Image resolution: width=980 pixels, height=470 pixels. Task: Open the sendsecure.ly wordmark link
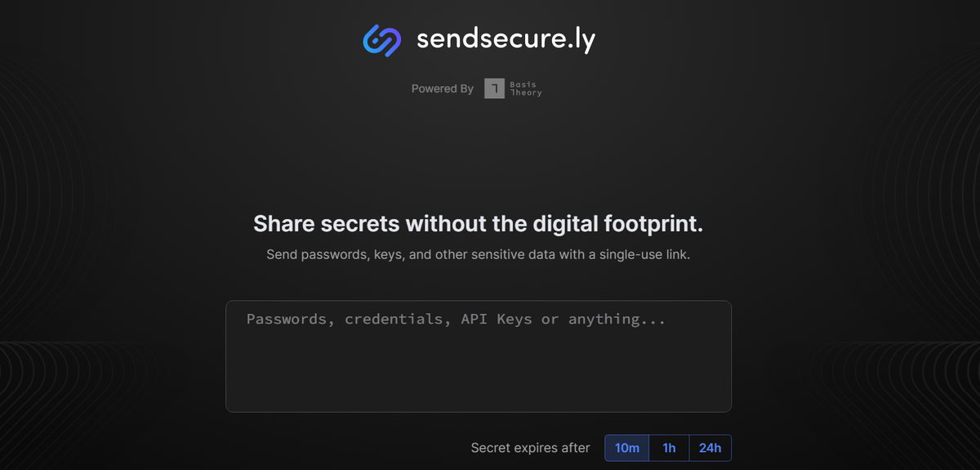[x=506, y=40]
